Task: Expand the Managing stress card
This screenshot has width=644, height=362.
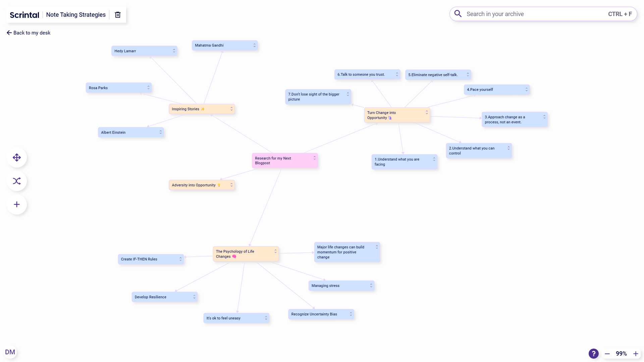Action: 371,286
